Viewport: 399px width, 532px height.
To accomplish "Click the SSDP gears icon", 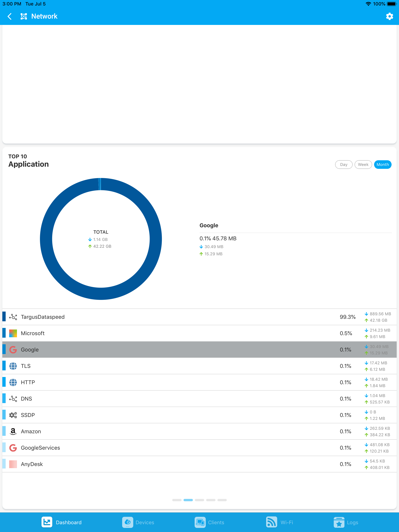I will click(13, 415).
